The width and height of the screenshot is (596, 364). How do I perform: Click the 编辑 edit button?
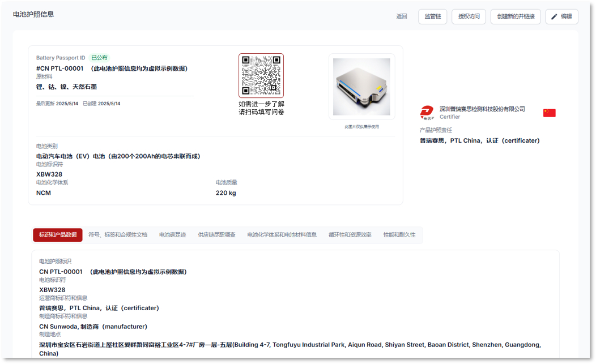(561, 16)
